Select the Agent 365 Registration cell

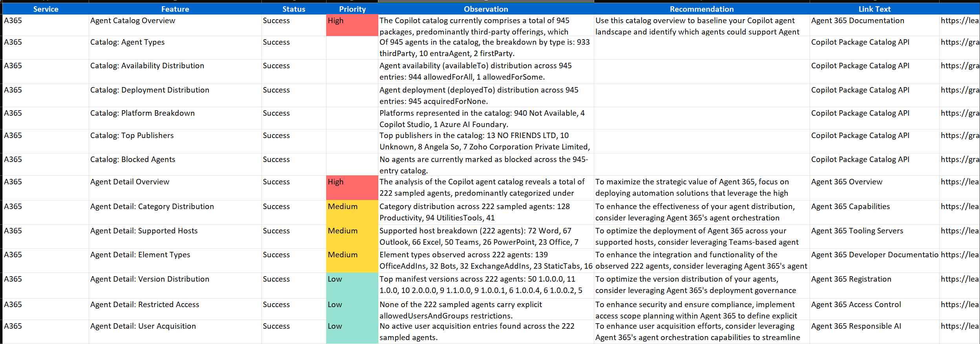[874, 286]
